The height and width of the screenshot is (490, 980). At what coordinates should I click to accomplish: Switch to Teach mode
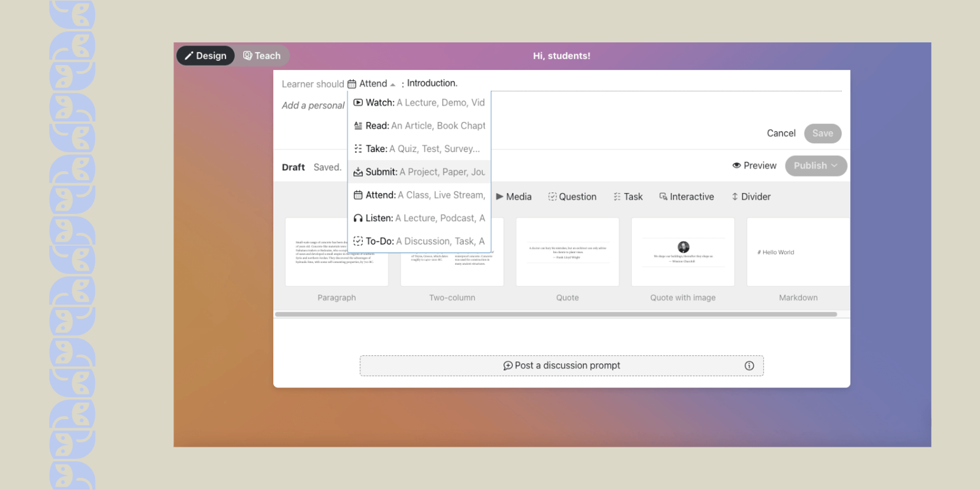[262, 56]
